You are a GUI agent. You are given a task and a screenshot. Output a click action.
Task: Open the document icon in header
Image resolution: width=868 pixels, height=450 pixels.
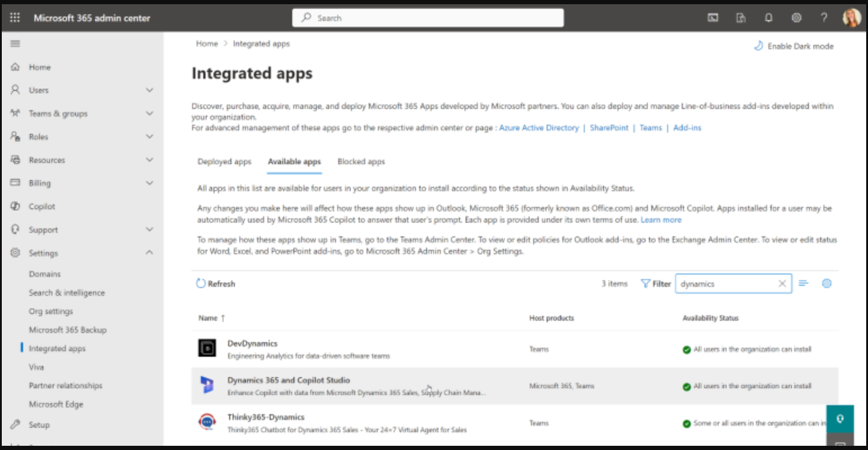(x=741, y=18)
